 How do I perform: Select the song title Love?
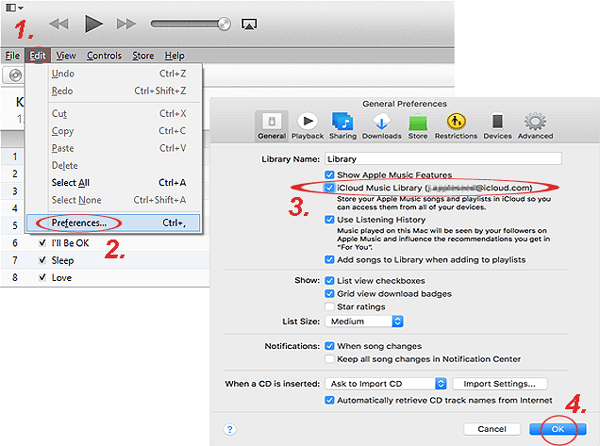pos(62,278)
